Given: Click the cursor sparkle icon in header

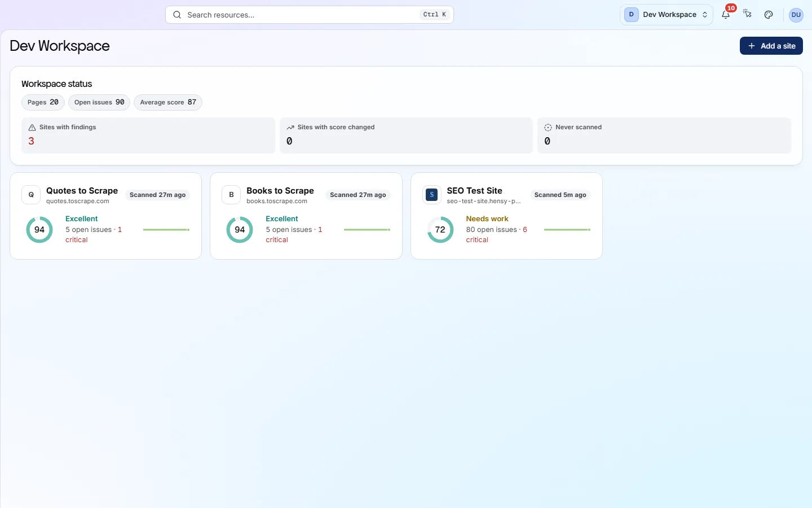Looking at the screenshot, I should pos(747,14).
